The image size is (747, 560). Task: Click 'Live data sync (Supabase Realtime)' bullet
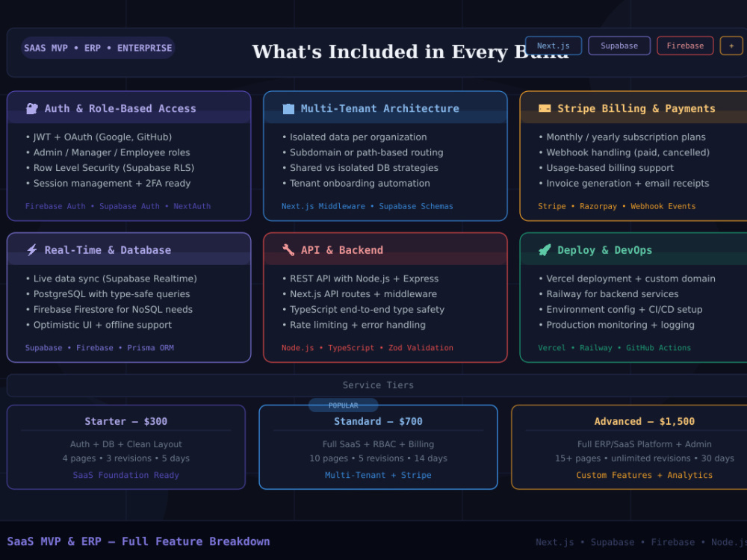tap(111, 279)
